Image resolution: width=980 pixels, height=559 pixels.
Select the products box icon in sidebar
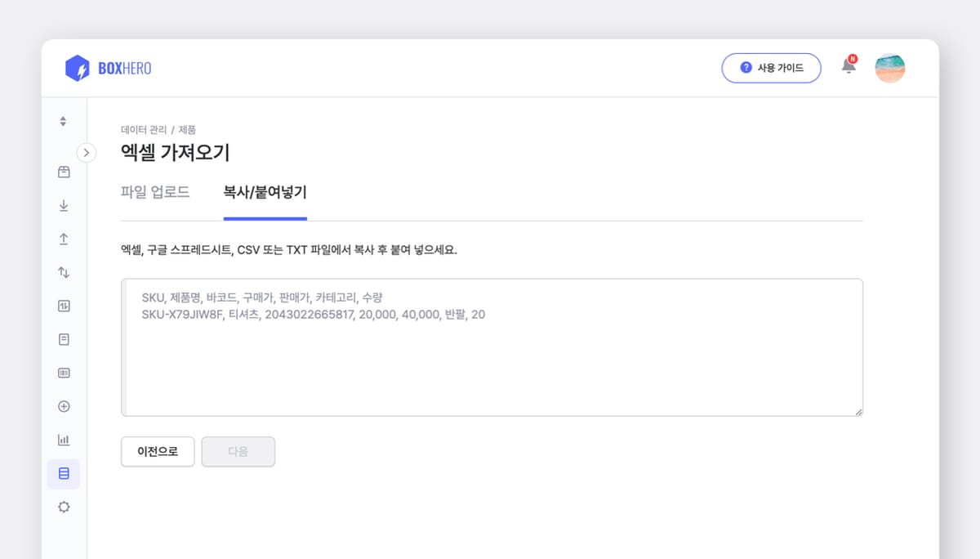tap(64, 172)
